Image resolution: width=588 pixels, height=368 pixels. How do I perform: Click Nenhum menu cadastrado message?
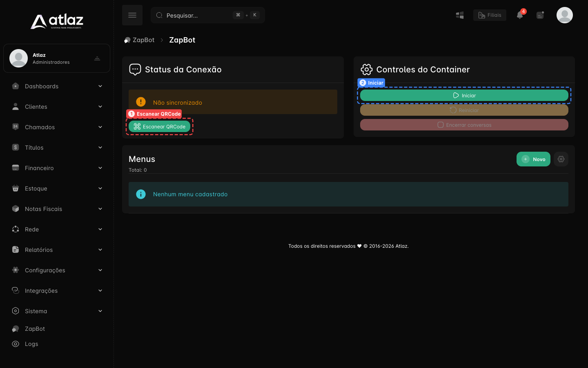(x=190, y=194)
